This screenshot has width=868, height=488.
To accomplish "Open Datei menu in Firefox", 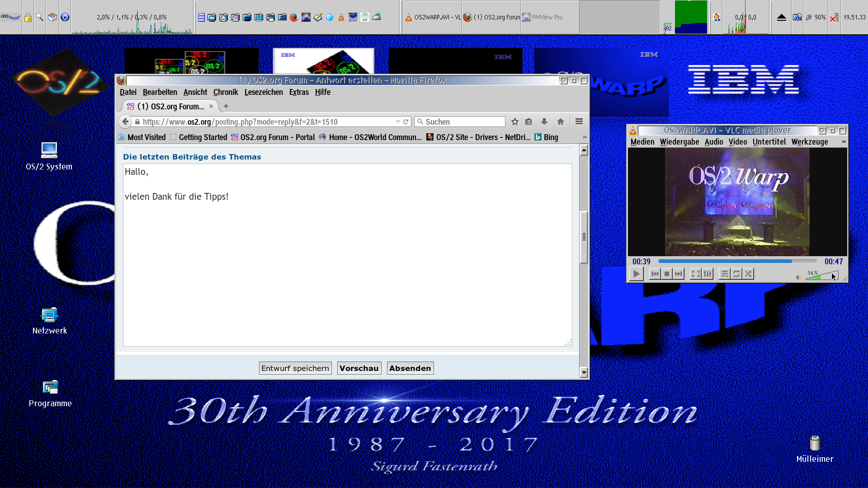I will click(x=128, y=92).
